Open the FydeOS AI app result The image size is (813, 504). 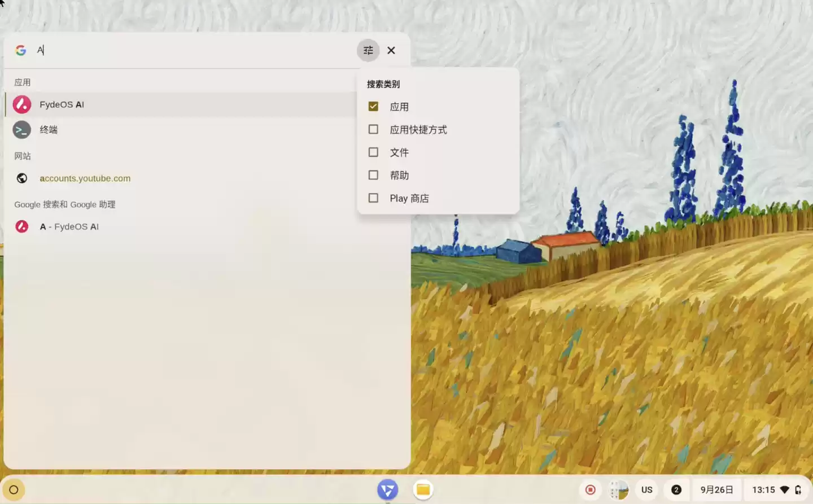(x=62, y=104)
